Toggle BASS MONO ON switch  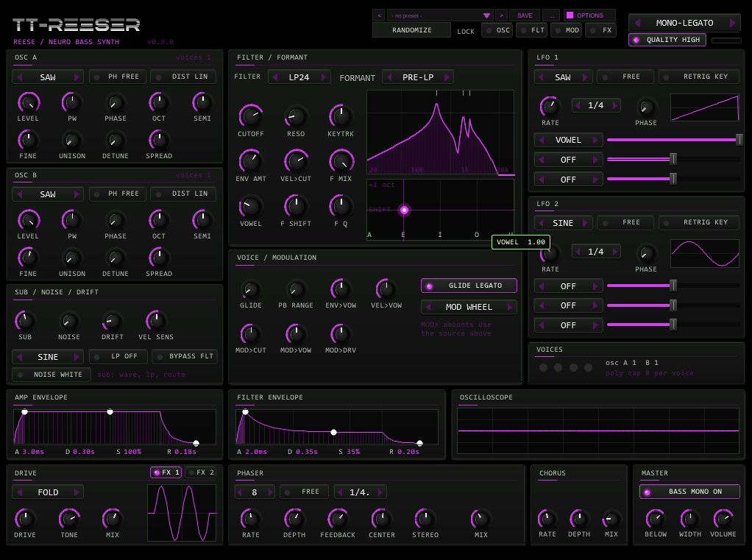tap(689, 492)
